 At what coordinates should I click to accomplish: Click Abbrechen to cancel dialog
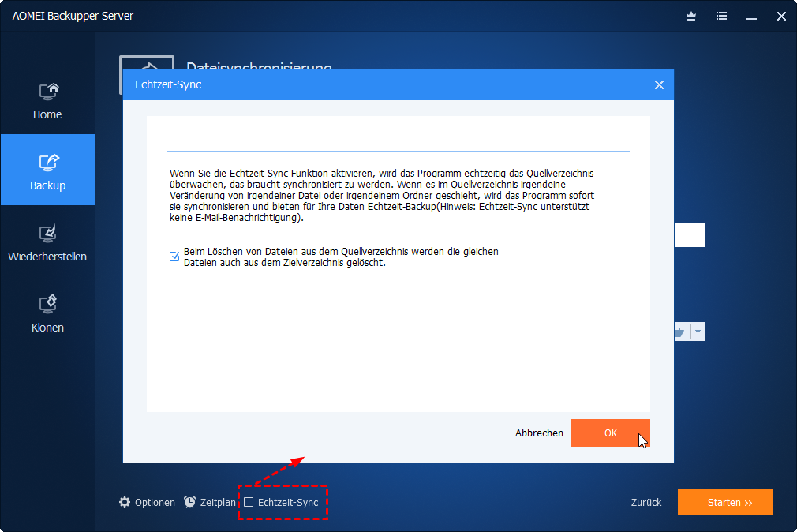tap(539, 433)
